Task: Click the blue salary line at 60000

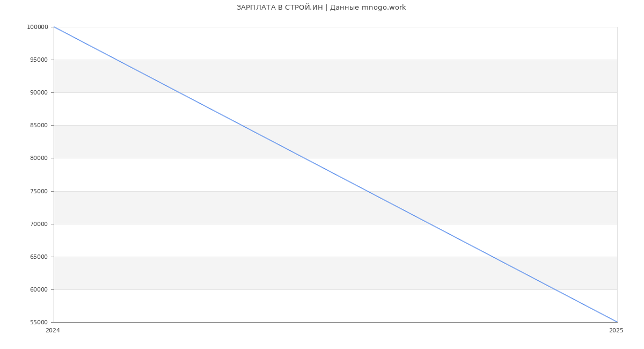Action: pos(554,289)
